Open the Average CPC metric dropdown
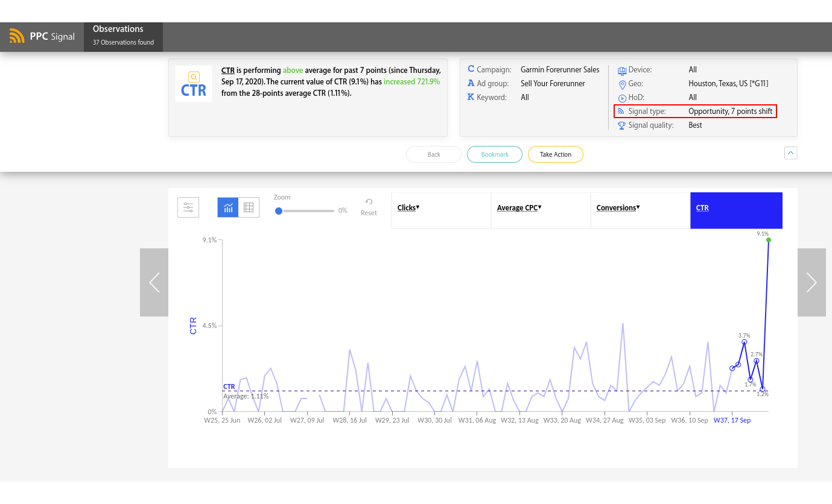 pos(519,207)
